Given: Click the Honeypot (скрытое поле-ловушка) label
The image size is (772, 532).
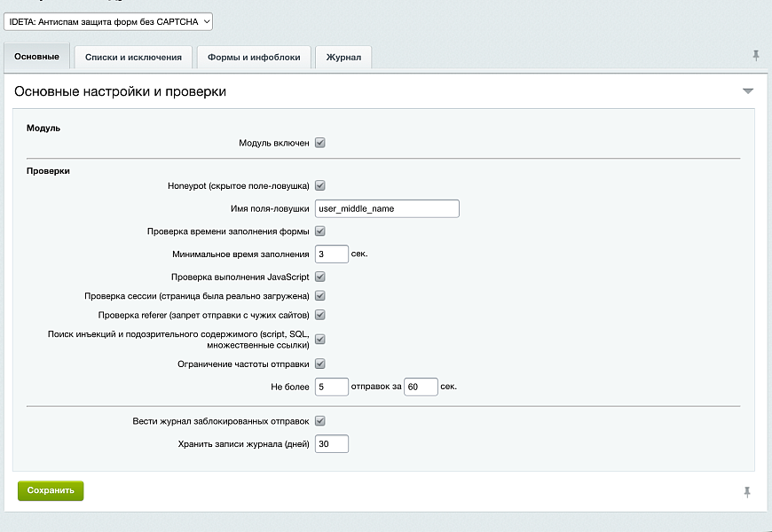Looking at the screenshot, I should pos(239,186).
